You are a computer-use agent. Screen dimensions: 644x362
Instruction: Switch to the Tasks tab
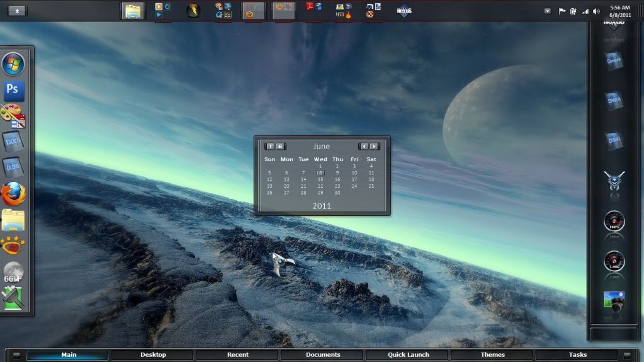tap(577, 355)
